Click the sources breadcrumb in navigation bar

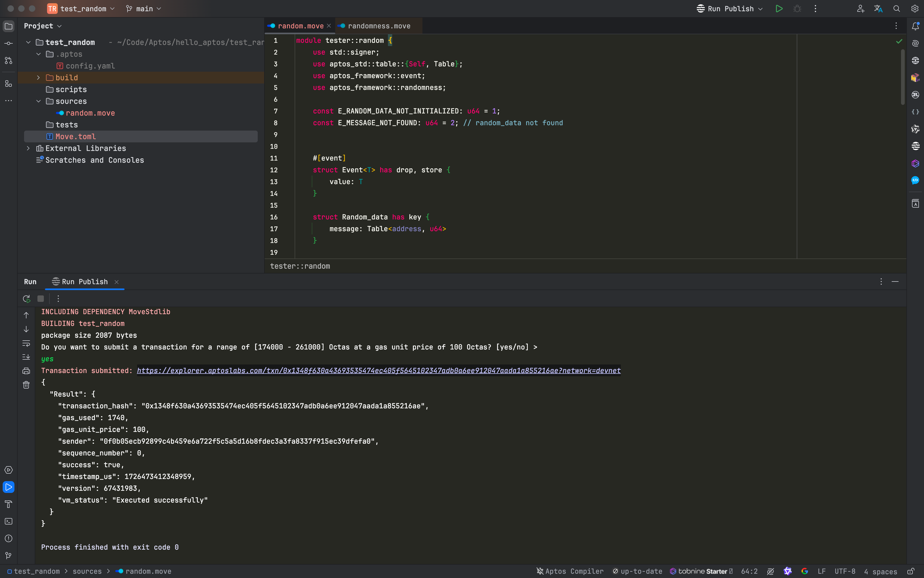pyautogui.click(x=87, y=572)
